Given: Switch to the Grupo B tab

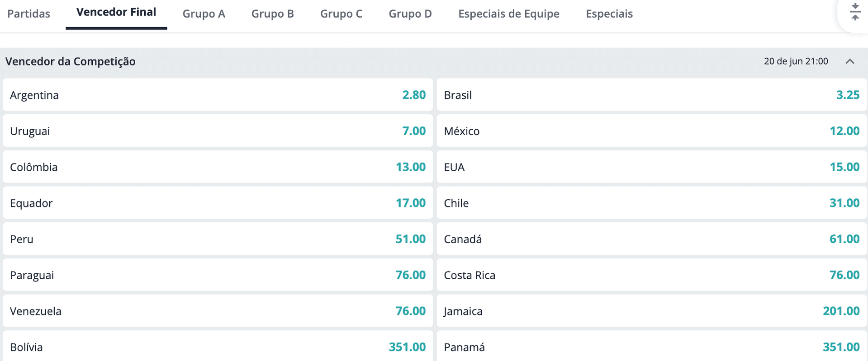Looking at the screenshot, I should (273, 14).
